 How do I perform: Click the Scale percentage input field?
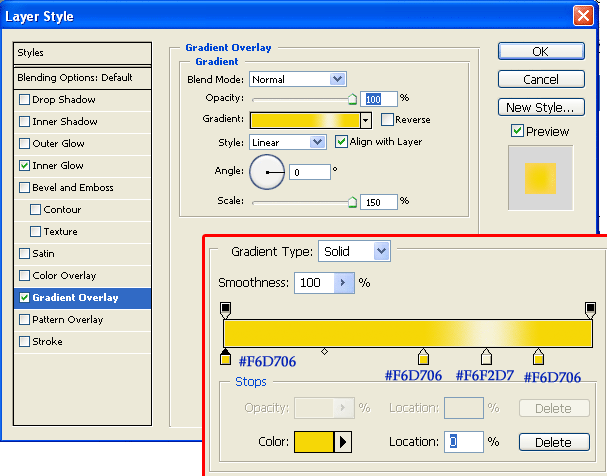(x=378, y=201)
